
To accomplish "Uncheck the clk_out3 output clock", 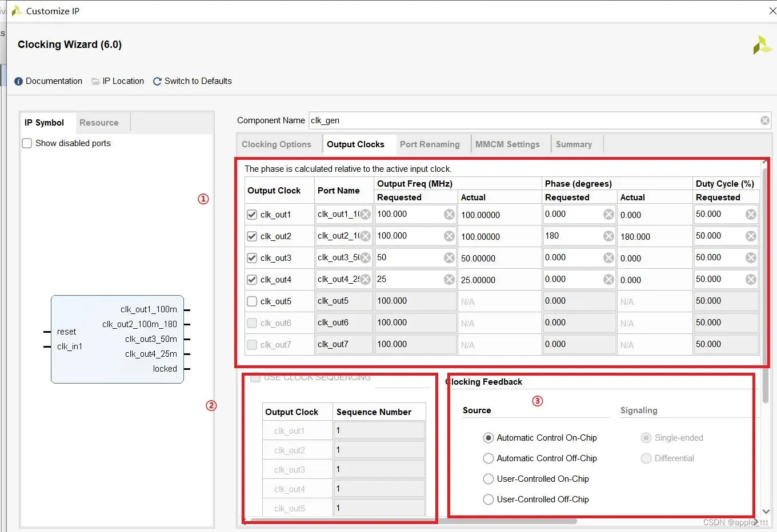I will (x=252, y=258).
